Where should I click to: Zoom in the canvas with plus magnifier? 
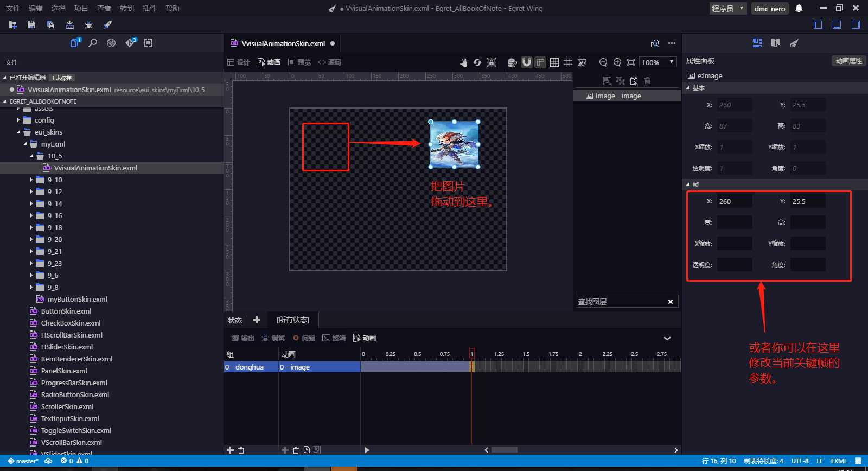pos(617,62)
